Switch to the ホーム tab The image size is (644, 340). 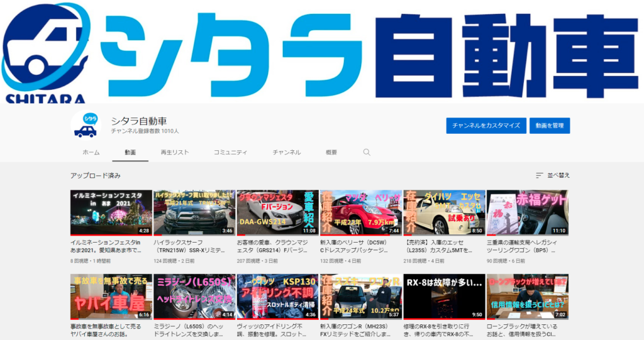(x=91, y=152)
